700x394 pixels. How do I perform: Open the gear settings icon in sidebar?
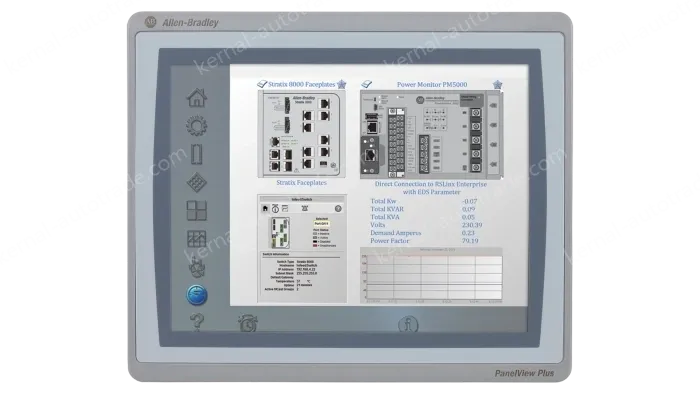click(x=196, y=126)
